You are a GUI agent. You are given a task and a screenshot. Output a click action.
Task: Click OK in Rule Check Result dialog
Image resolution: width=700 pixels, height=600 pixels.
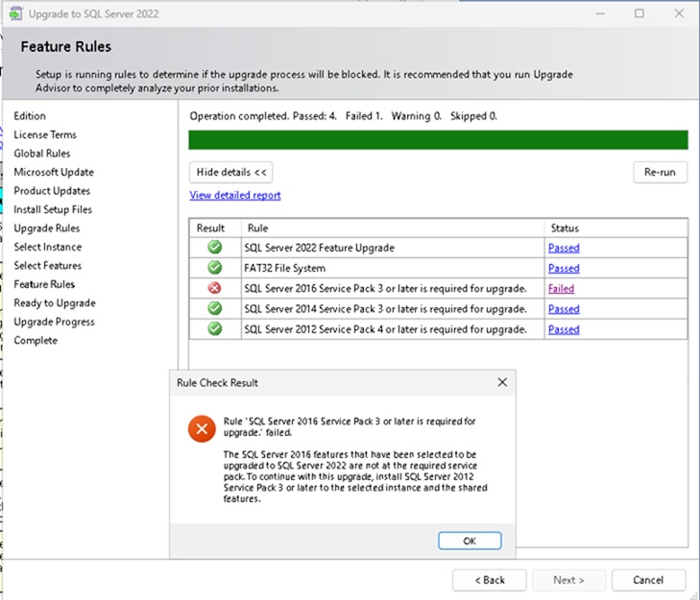(470, 540)
